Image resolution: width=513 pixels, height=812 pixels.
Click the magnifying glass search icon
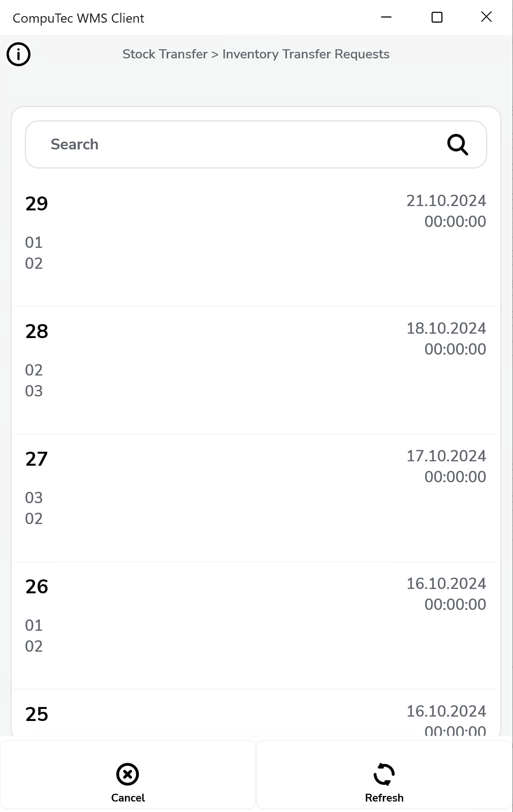click(457, 145)
